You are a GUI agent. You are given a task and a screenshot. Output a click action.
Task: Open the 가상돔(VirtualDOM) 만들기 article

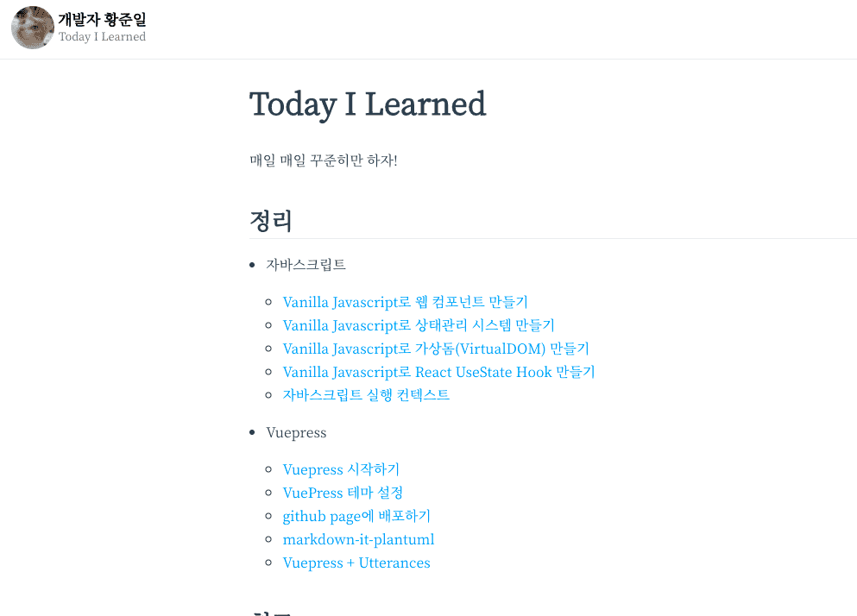(436, 349)
